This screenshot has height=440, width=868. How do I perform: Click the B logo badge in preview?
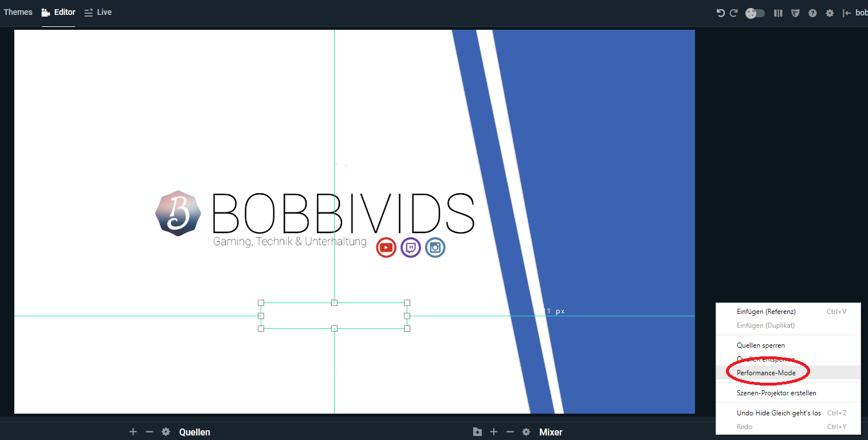point(178,213)
